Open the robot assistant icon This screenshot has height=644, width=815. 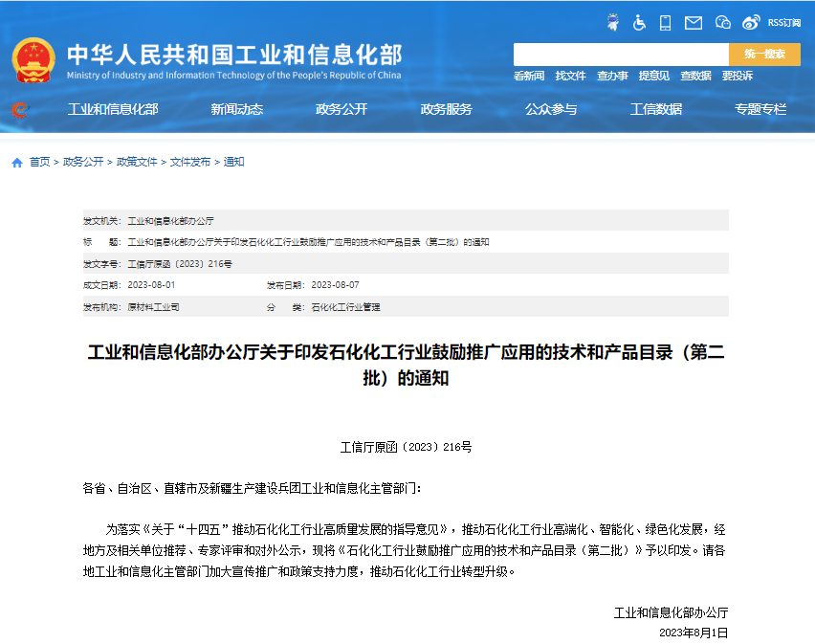click(x=613, y=22)
